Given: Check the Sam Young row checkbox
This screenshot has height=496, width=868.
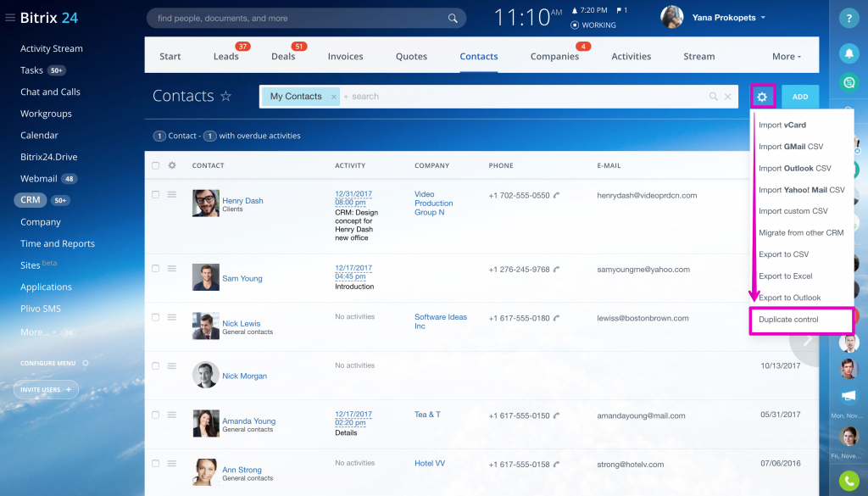Looking at the screenshot, I should [x=156, y=269].
